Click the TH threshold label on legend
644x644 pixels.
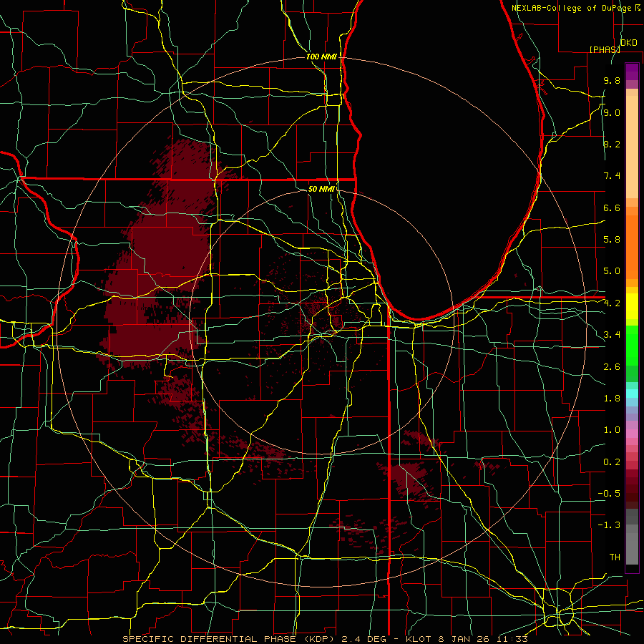click(x=615, y=557)
